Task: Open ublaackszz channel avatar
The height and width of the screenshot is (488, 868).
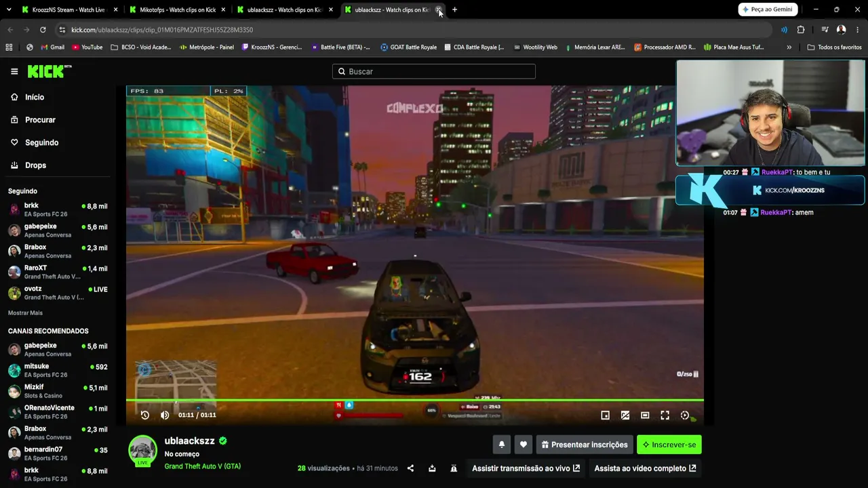Action: pos(143,451)
